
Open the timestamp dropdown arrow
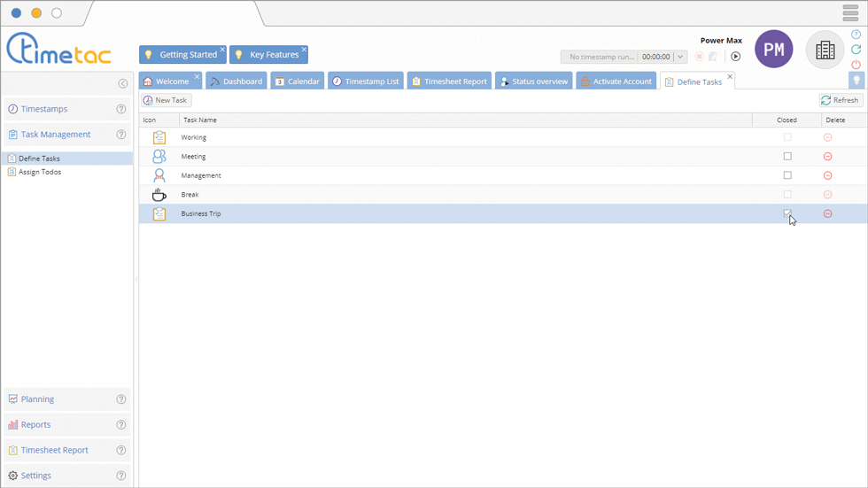pos(680,57)
